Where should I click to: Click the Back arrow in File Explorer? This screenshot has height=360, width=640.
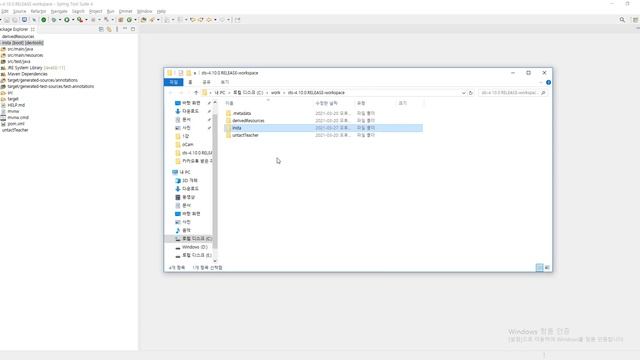click(171, 93)
